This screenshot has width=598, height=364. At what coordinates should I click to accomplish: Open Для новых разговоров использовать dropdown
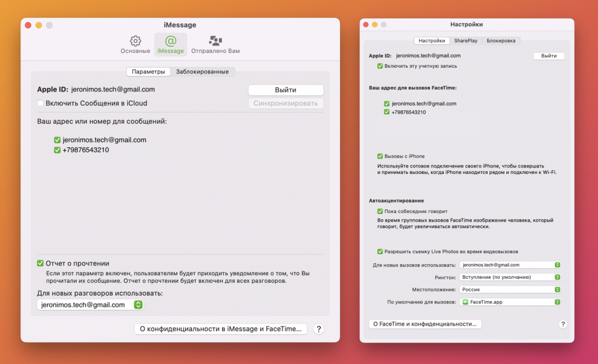[91, 304]
